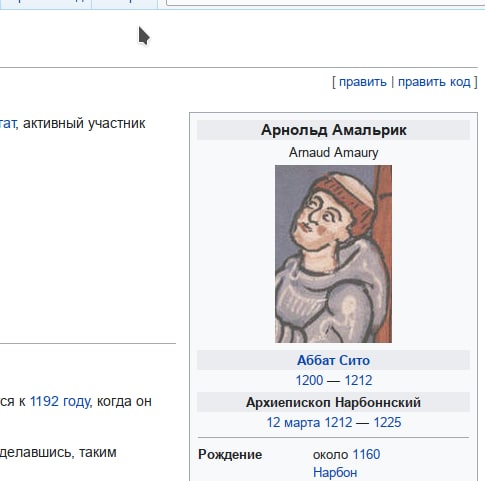Select the 'активный участник' article text
This screenshot has width=485, height=481.
coord(84,124)
